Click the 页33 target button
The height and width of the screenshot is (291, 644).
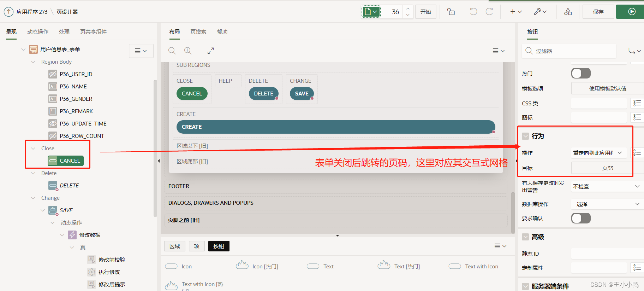click(x=608, y=168)
